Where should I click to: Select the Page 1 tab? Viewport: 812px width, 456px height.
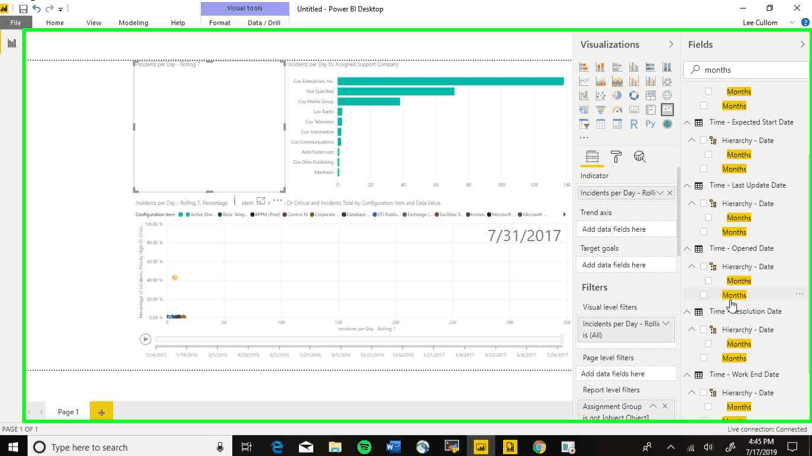tap(68, 412)
